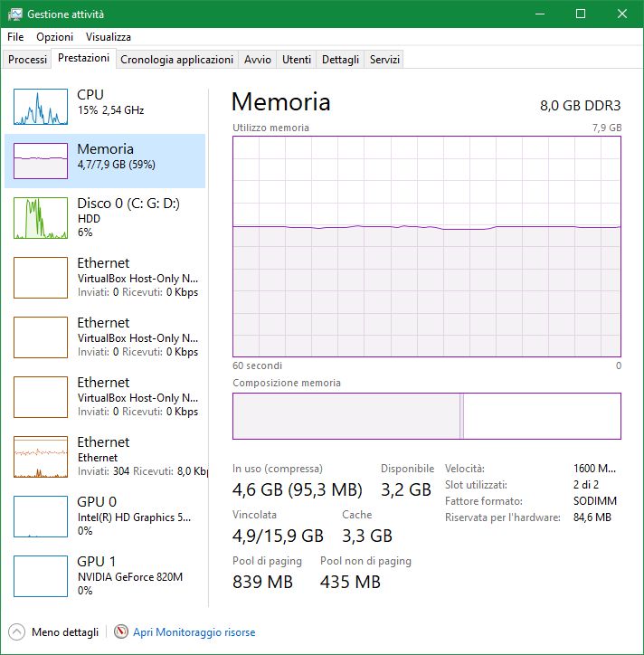Image resolution: width=644 pixels, height=655 pixels.
Task: Click the Vincolata value 4,9/15,9 GB
Action: (279, 536)
